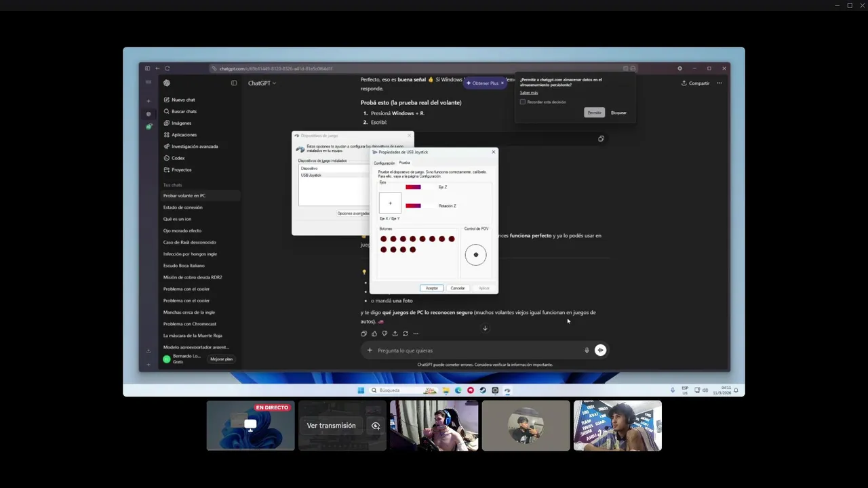Reload the page in browser toolbar
Screen dimensions: 868x488
coord(167,68)
